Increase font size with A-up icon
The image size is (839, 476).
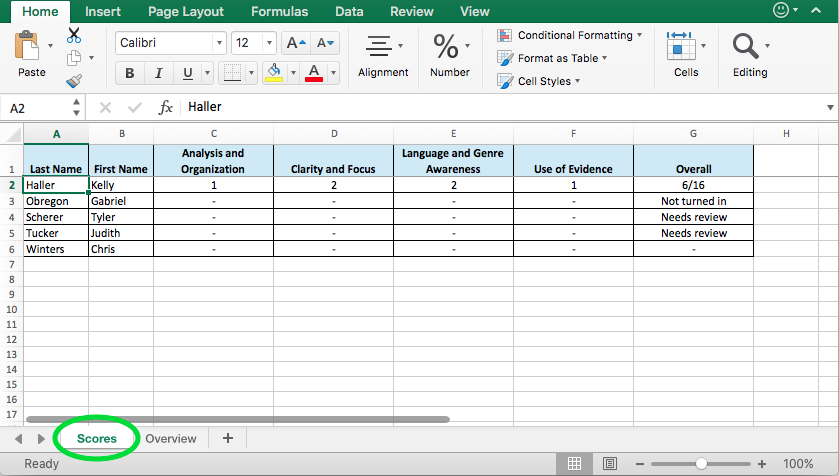point(296,43)
